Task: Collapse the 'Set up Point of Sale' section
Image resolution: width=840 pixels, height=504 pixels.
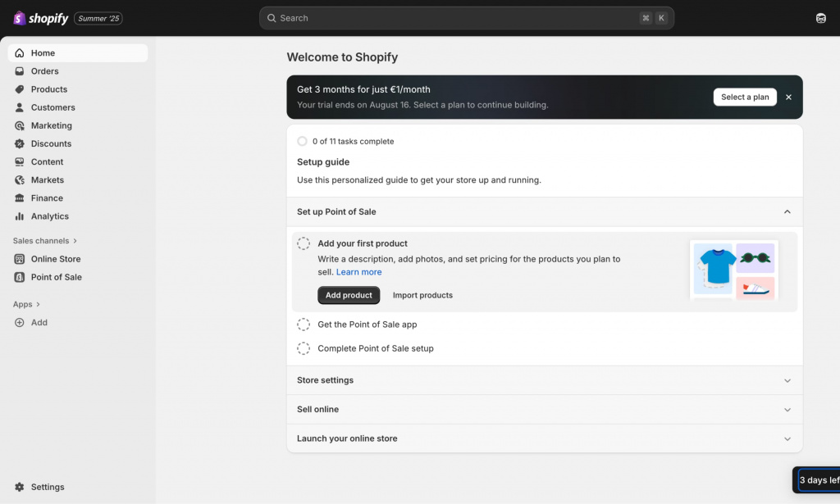Action: coord(787,211)
